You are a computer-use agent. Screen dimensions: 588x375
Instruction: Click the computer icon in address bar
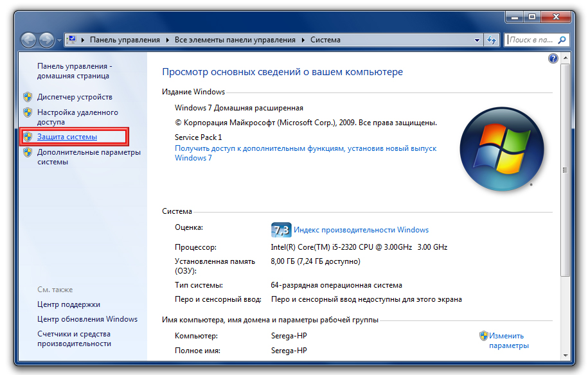71,39
